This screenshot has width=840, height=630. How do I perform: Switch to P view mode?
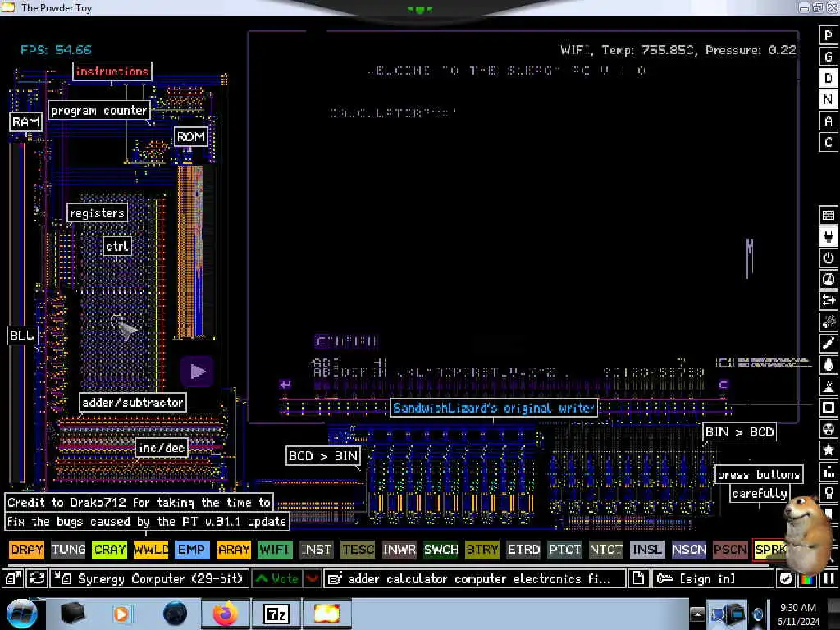[x=829, y=35]
